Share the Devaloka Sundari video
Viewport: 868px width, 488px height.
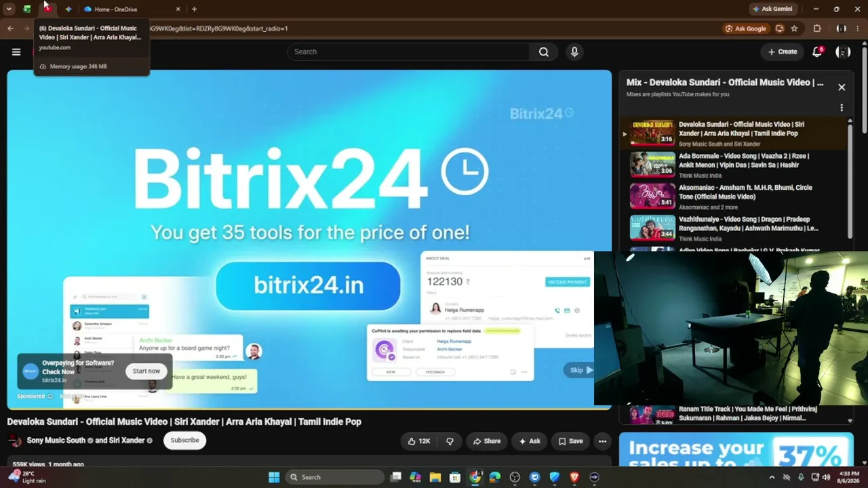(x=486, y=441)
